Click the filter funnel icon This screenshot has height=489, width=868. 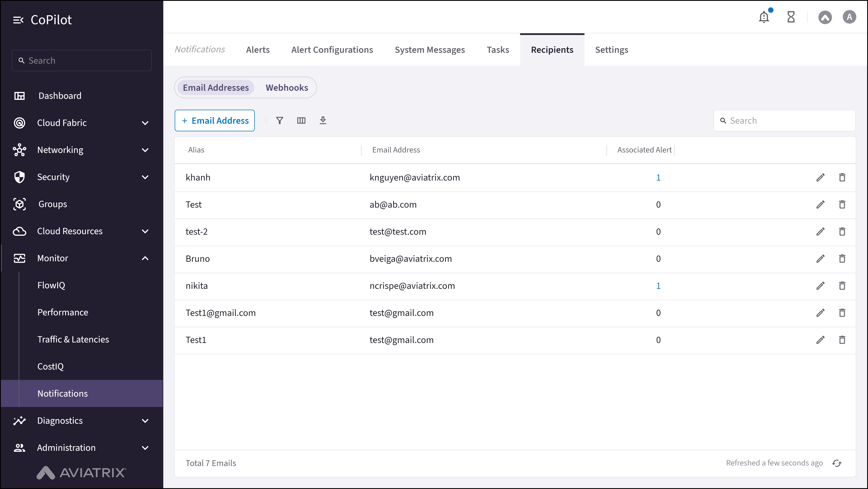point(279,121)
